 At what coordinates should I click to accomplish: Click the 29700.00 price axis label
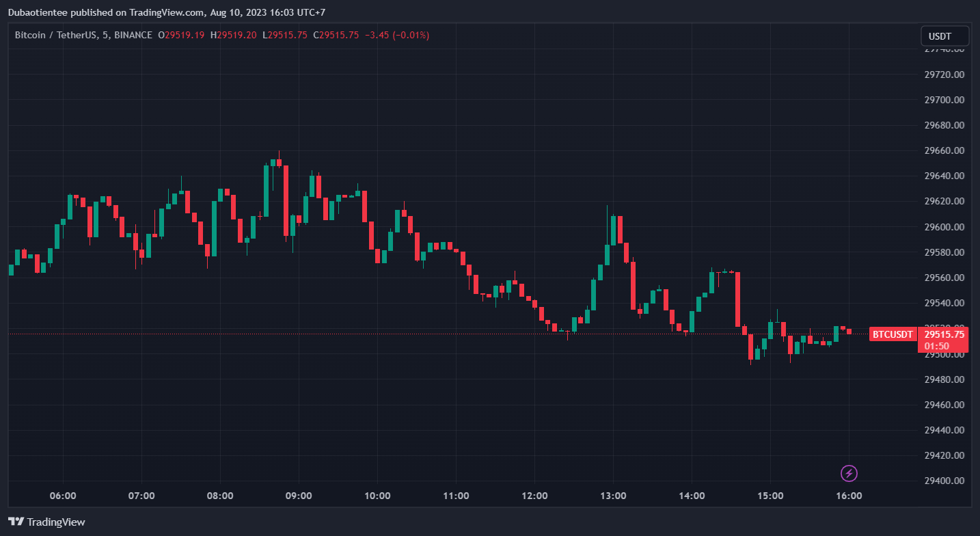944,100
